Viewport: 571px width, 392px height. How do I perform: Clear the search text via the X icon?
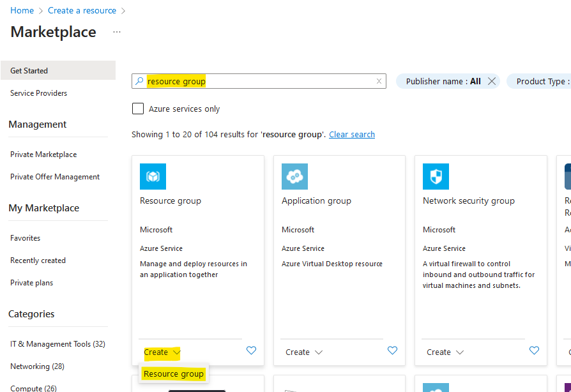click(x=379, y=81)
